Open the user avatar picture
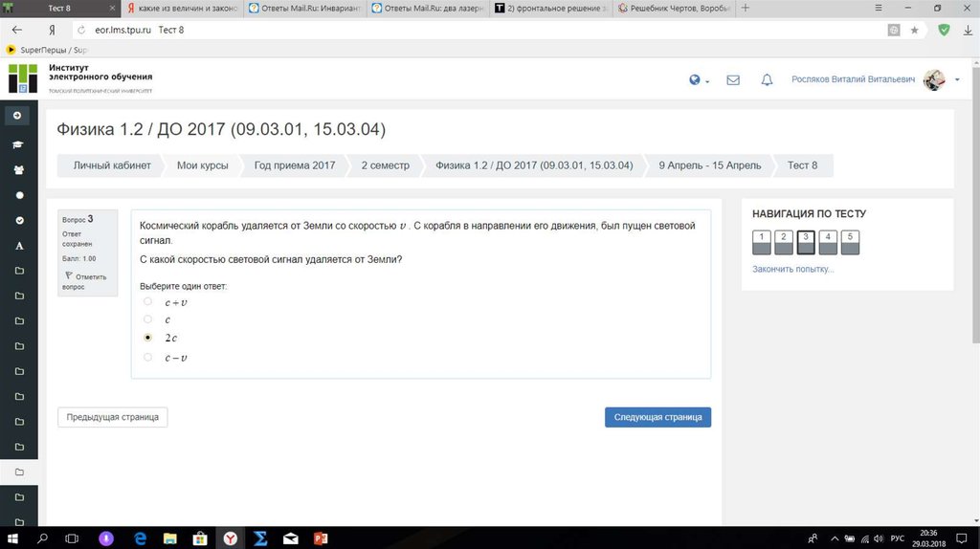Screen dimensions: 980x549 click(x=934, y=79)
